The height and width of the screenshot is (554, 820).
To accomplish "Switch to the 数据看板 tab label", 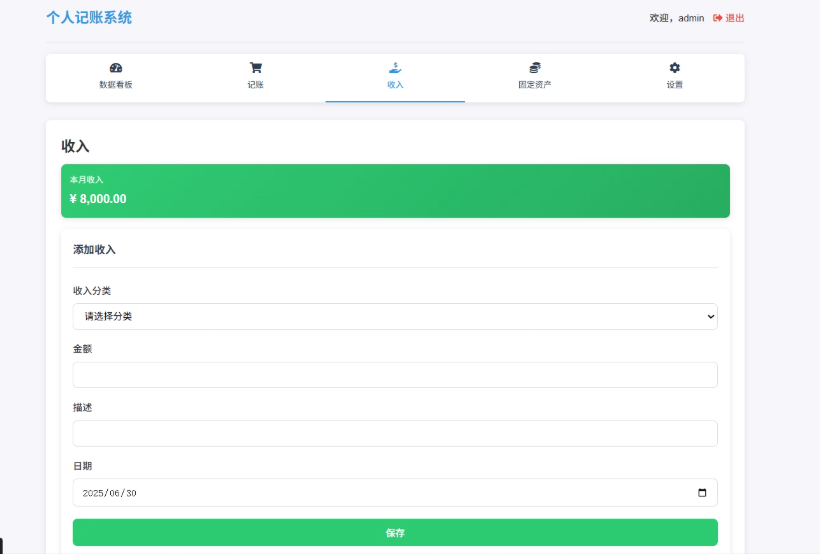I will 116,85.
